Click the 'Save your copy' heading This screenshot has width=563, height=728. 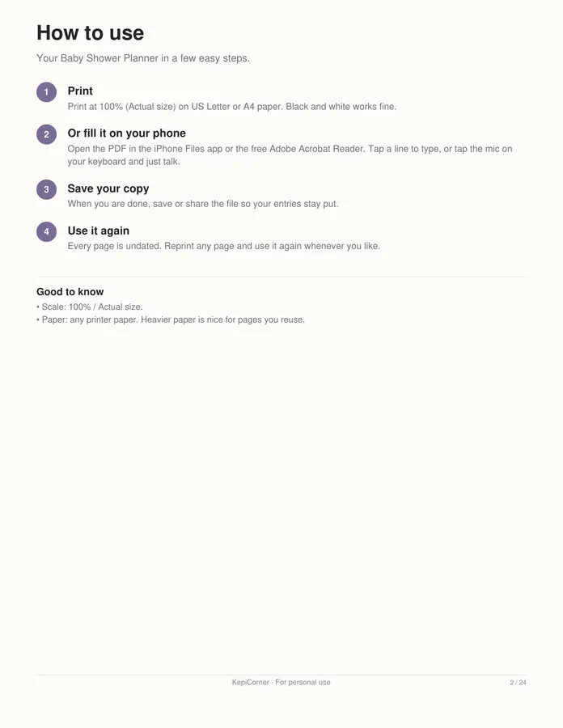click(x=108, y=188)
